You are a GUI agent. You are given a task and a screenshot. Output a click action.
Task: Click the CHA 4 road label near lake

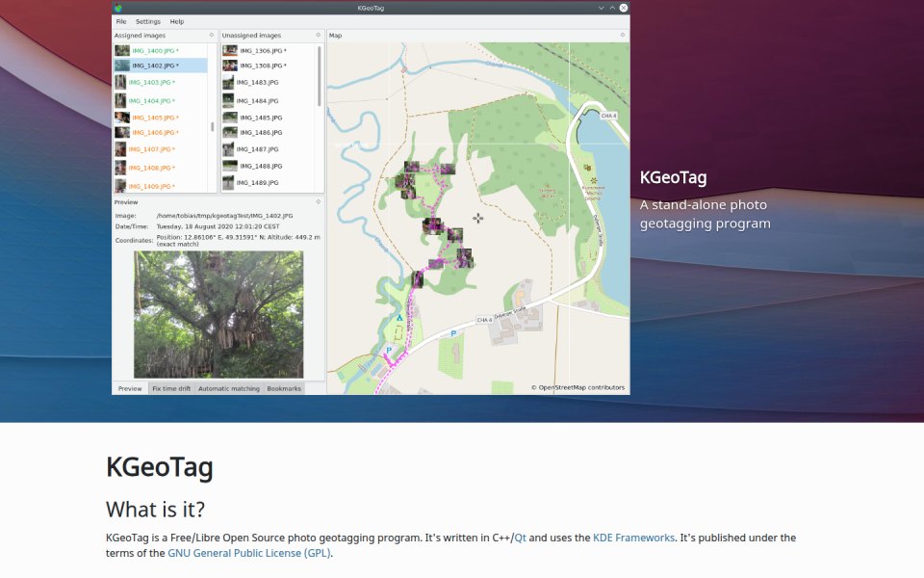pos(608,116)
